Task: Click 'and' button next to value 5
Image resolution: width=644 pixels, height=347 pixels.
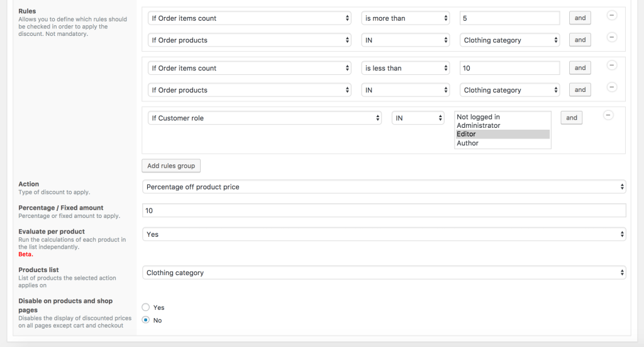Action: coord(580,18)
